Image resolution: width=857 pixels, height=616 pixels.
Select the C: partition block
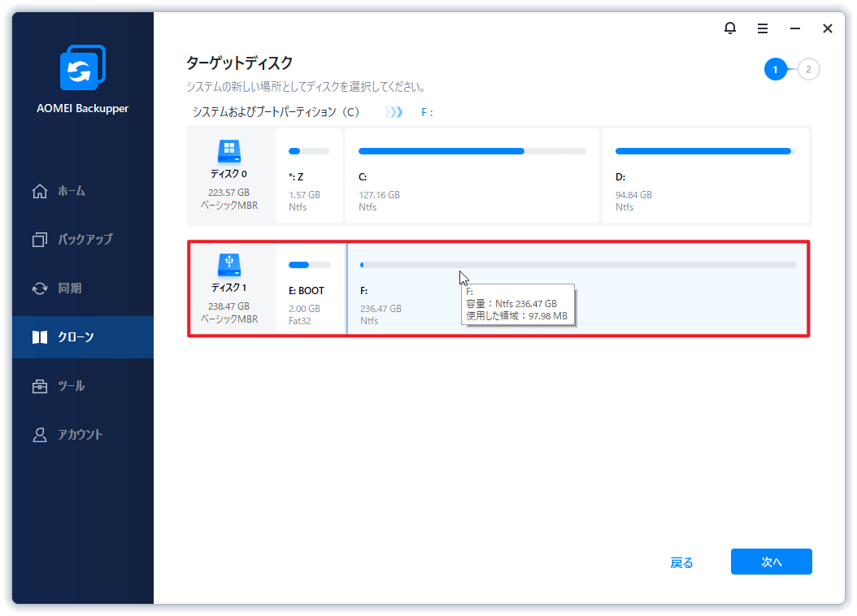pos(472,175)
